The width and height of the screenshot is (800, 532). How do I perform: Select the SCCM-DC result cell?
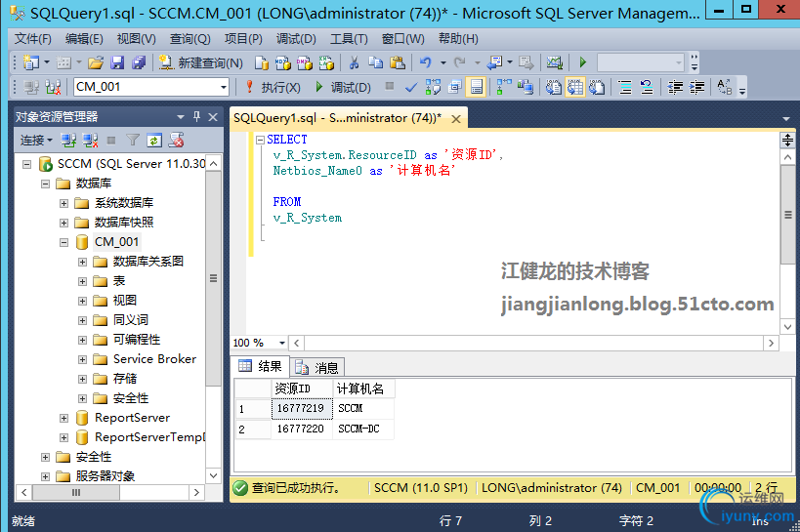tap(362, 429)
